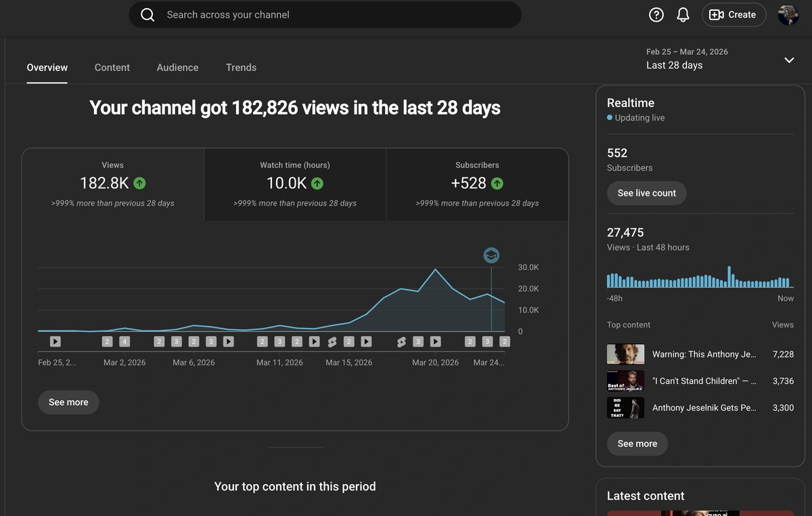Open the account avatar menu

(x=788, y=15)
